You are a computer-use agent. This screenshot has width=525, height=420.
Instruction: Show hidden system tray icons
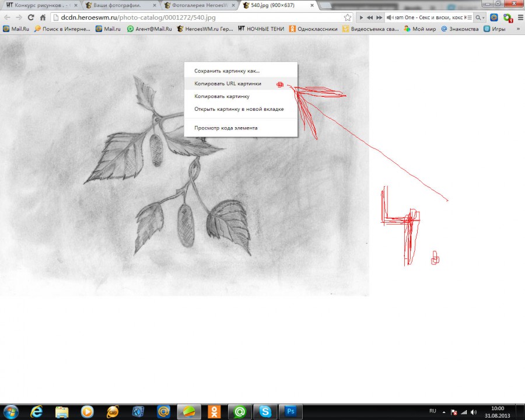tap(444, 412)
